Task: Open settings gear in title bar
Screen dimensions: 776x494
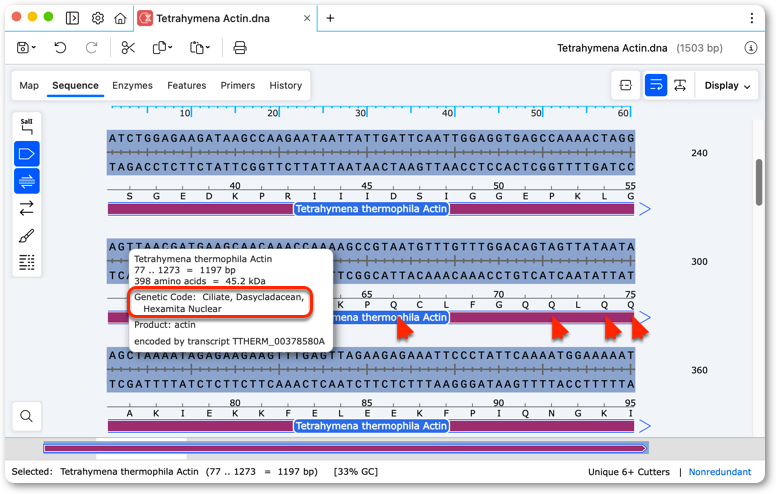Action: tap(97, 18)
